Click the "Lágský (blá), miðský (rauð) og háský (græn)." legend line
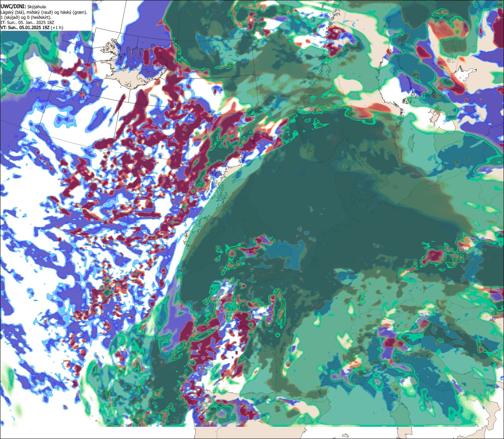 pyautogui.click(x=44, y=12)
